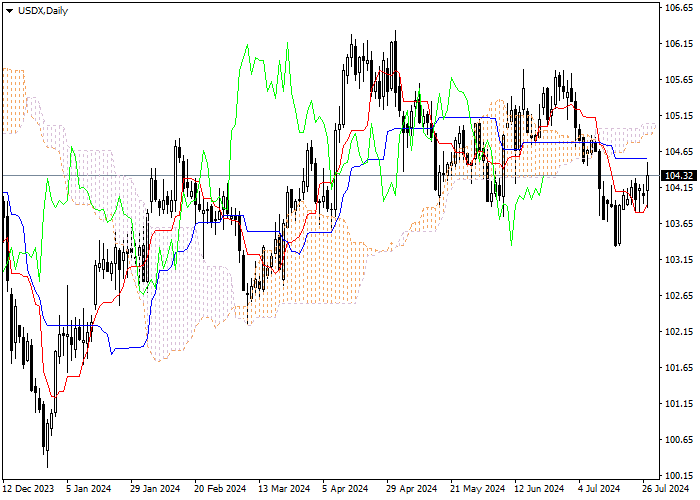
Task: Select the 104.65 price axis label
Action: tap(679, 152)
